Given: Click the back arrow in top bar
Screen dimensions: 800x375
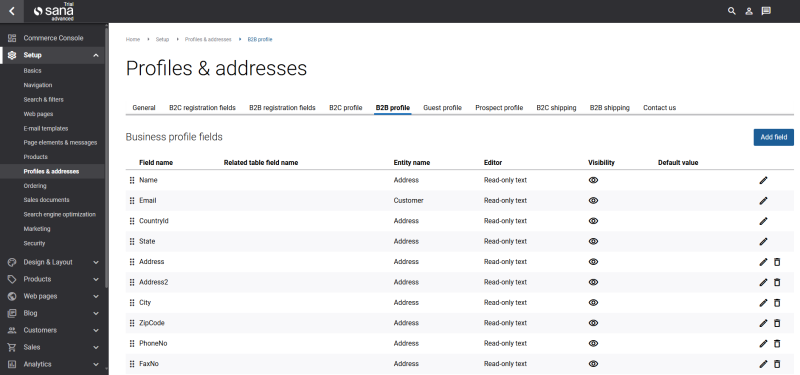Looking at the screenshot, I should click(x=12, y=11).
